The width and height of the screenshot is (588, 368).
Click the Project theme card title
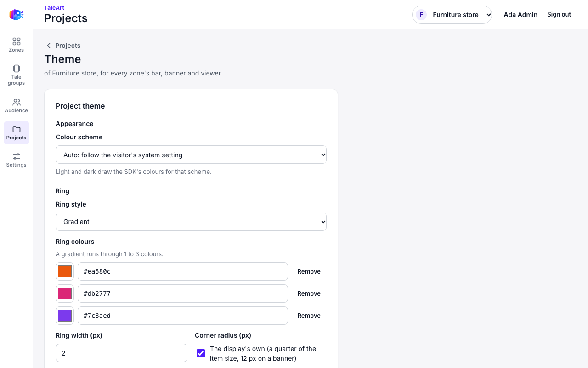tap(80, 106)
